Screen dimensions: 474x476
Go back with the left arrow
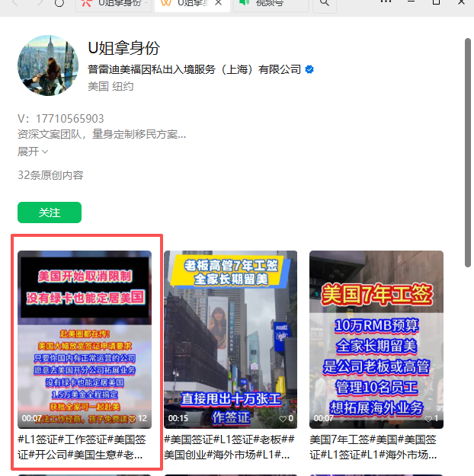click(16, 3)
